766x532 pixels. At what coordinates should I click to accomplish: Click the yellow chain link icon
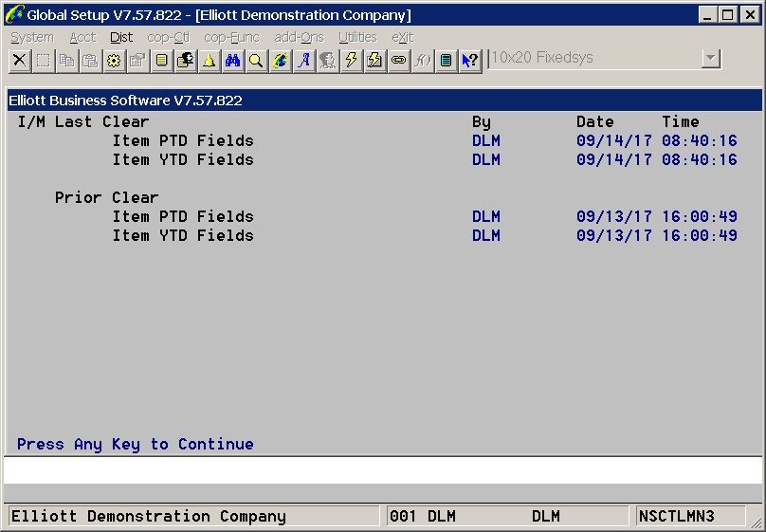tap(398, 61)
